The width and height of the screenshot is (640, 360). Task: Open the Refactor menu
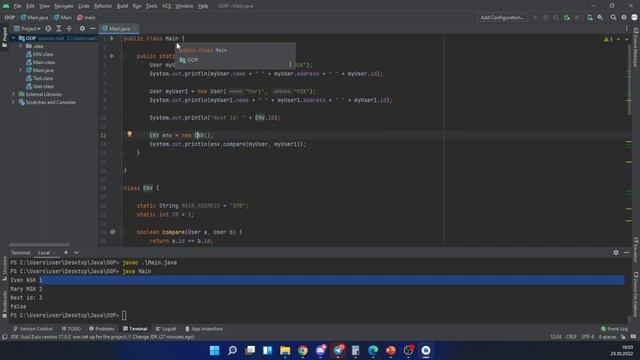(x=103, y=6)
